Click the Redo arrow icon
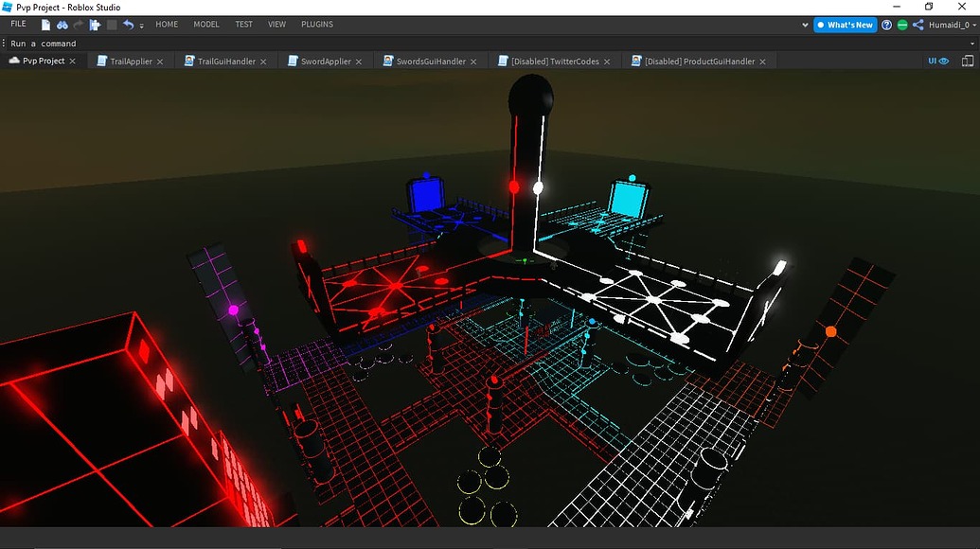This screenshot has width=980, height=549. pyautogui.click(x=79, y=25)
